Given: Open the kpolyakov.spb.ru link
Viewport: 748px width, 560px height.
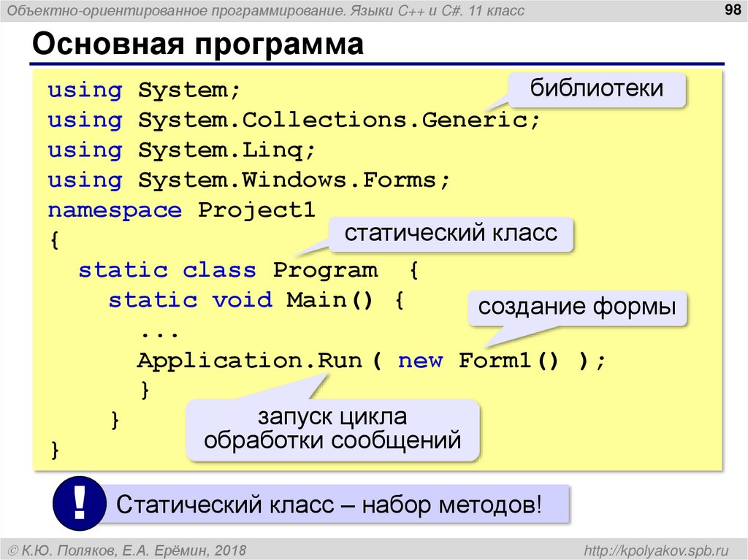Looking at the screenshot, I should (657, 551).
